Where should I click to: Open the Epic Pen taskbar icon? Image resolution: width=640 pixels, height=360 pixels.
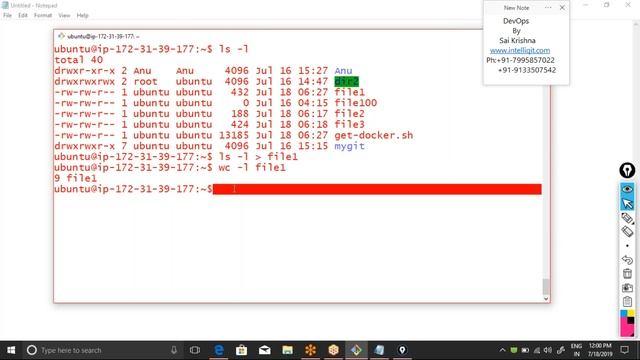point(402,350)
